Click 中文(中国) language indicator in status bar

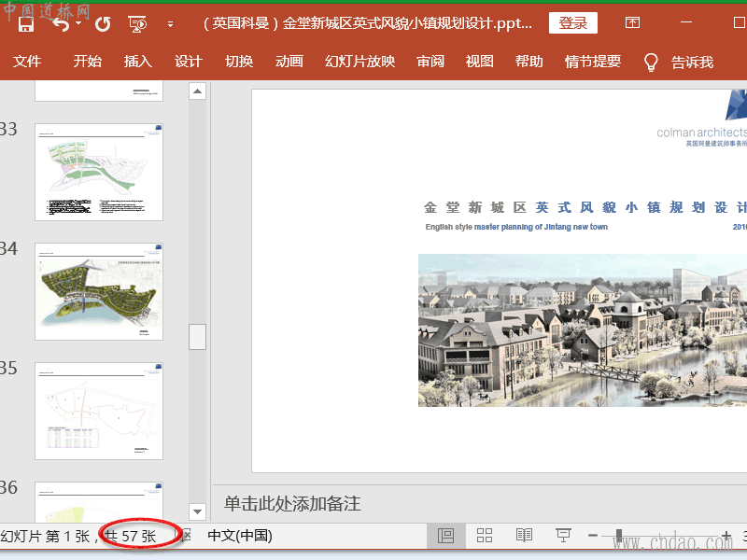click(x=239, y=536)
